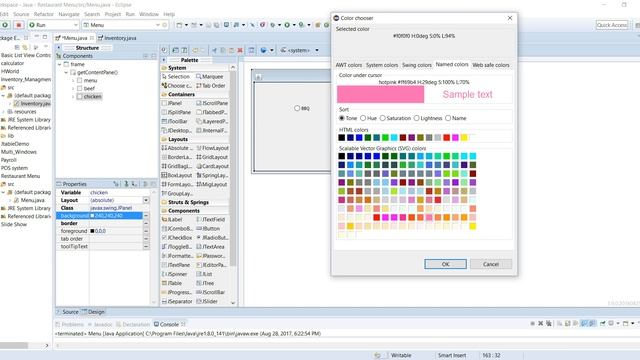Sort named colors by Lightness
Image resolution: width=640 pixels, height=360 pixels.
(x=416, y=118)
